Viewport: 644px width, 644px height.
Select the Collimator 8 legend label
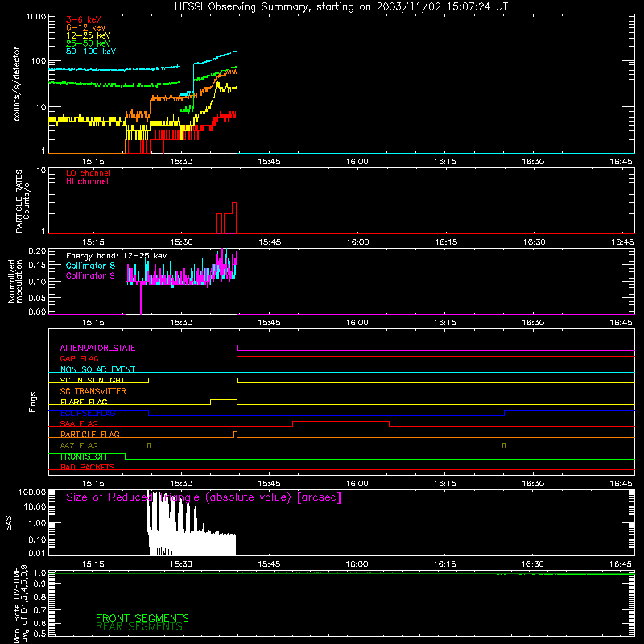pyautogui.click(x=90, y=266)
